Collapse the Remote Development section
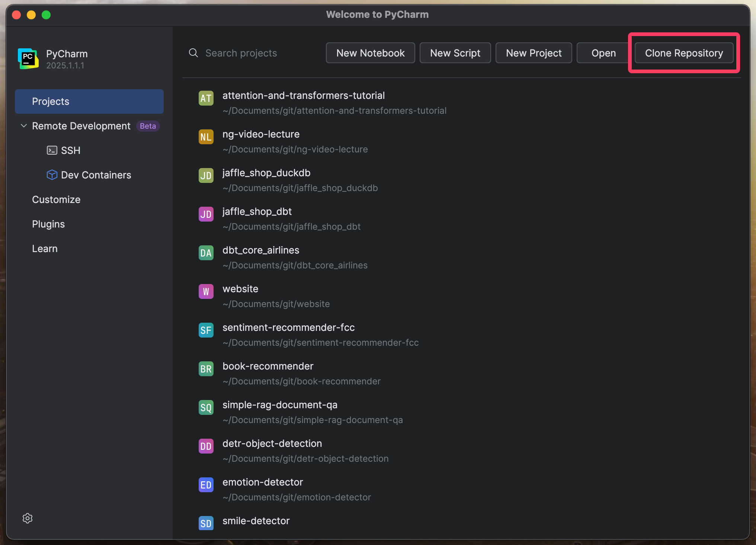This screenshot has height=545, width=756. [23, 126]
